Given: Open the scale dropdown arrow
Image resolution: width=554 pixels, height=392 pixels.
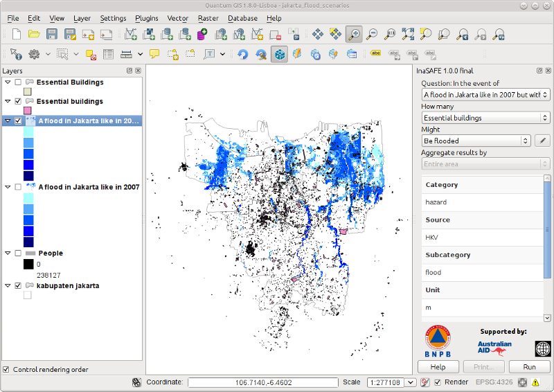Looking at the screenshot, I should tap(410, 382).
